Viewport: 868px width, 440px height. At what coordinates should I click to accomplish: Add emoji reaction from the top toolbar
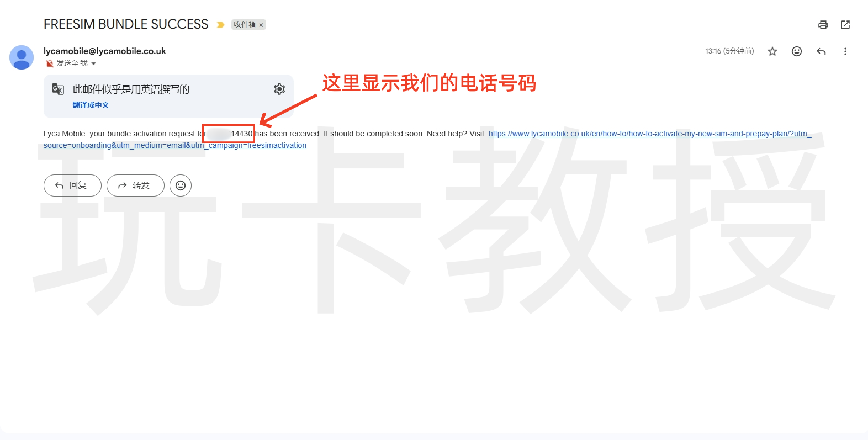click(x=796, y=51)
